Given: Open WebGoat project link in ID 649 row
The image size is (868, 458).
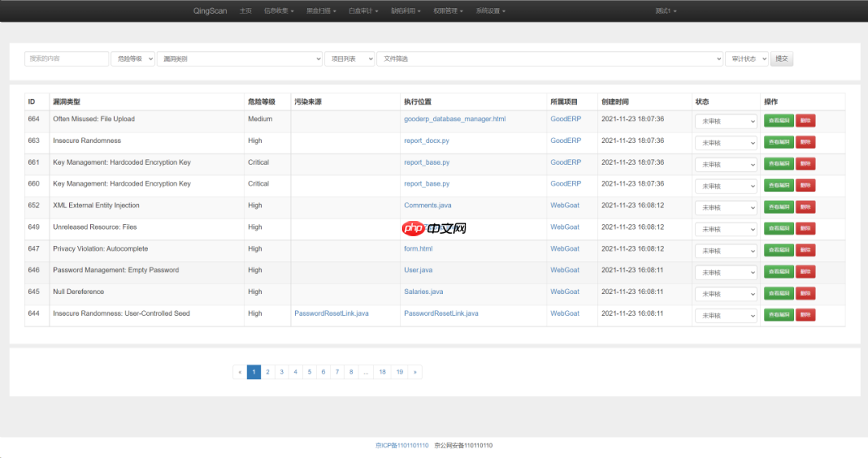Looking at the screenshot, I should (564, 227).
